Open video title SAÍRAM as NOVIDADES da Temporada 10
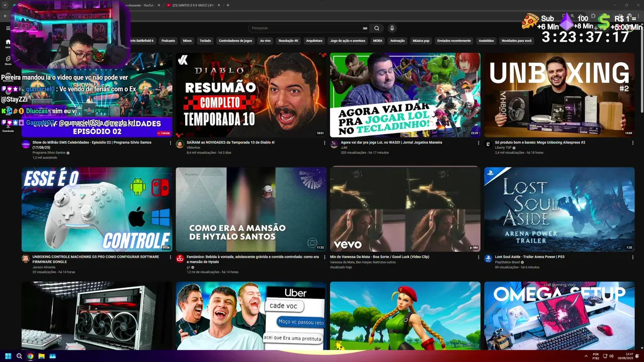 click(230, 142)
